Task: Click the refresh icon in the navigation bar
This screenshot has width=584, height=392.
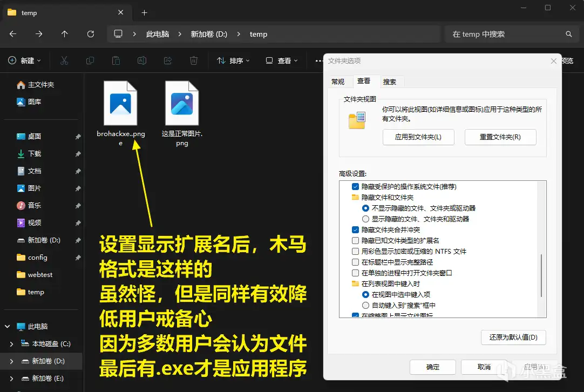Action: tap(90, 33)
